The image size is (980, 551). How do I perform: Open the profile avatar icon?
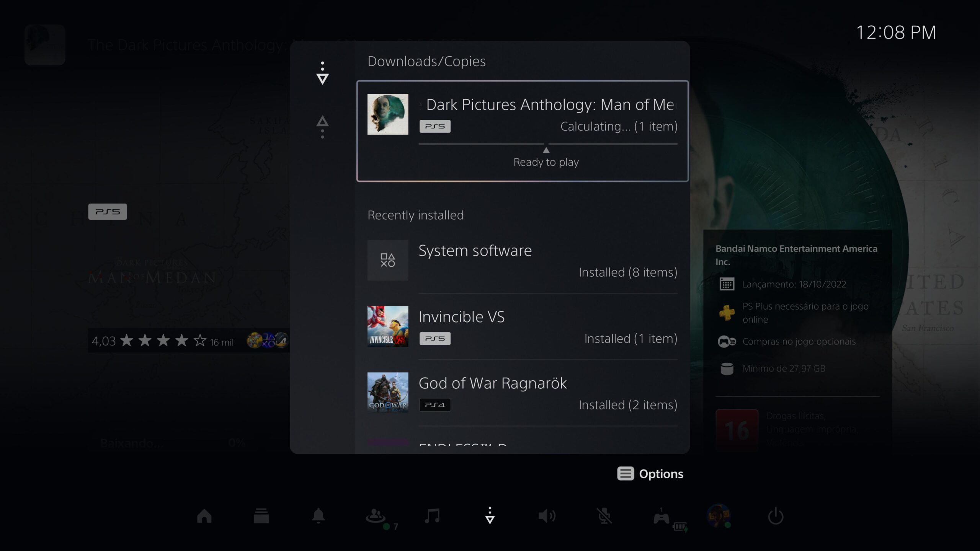[718, 516]
